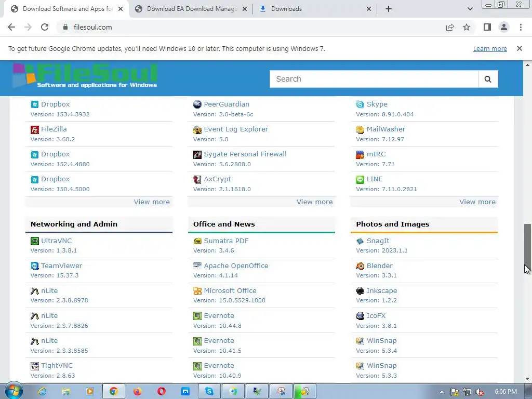View more under the Dropbox list
Viewport: 532px width, 399px height.
(152, 202)
